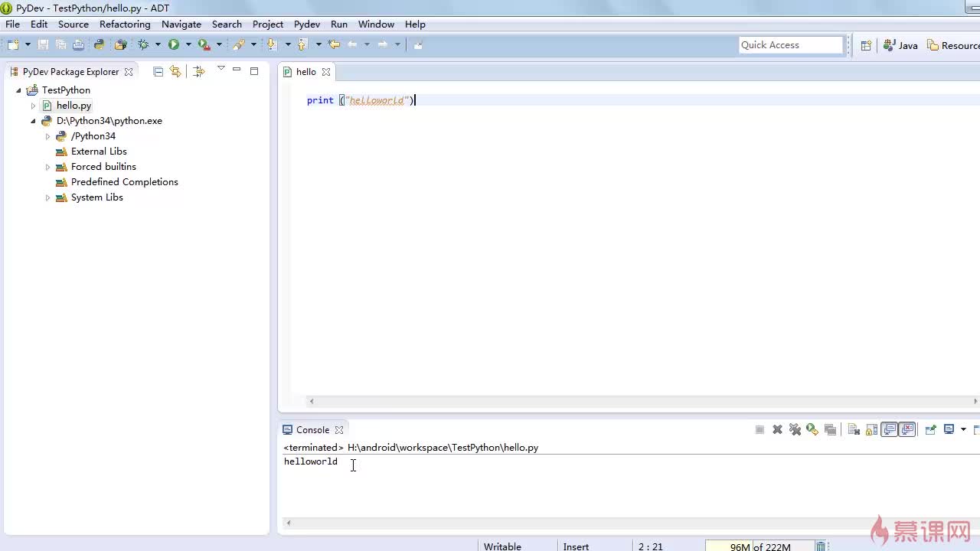Viewport: 980px width, 551px height.
Task: Expand the hello.py tree node
Action: click(33, 106)
